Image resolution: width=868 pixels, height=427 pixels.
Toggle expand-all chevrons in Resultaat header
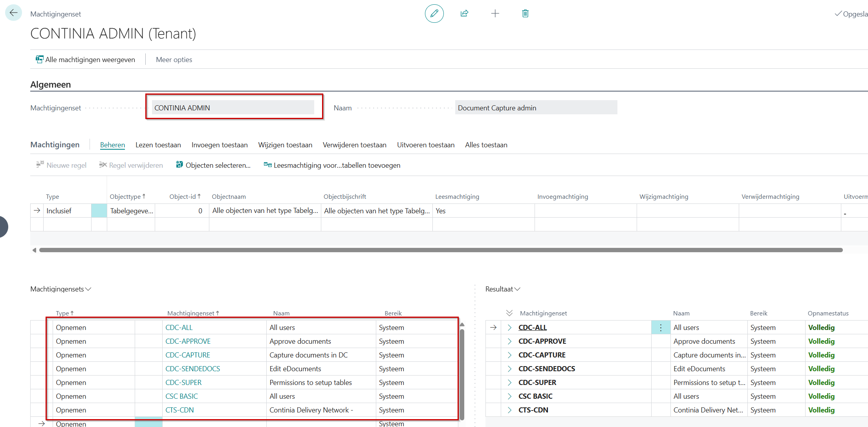click(509, 313)
